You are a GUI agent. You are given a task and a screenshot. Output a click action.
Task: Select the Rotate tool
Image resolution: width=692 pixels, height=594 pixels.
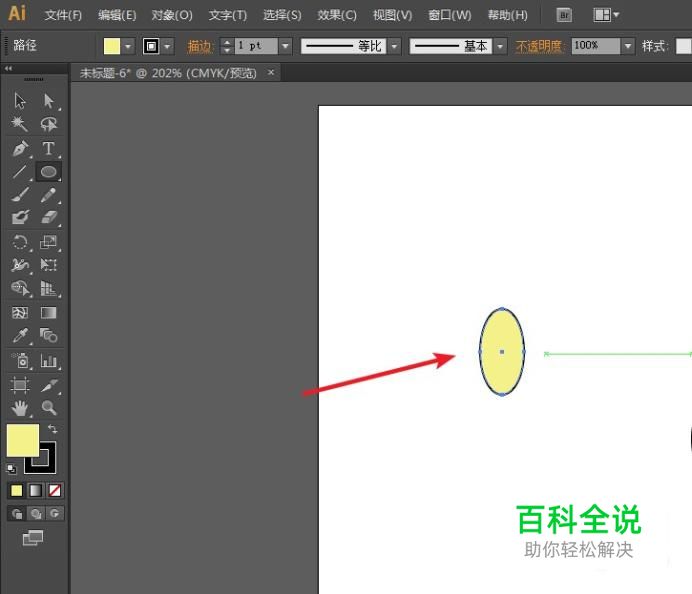point(20,242)
